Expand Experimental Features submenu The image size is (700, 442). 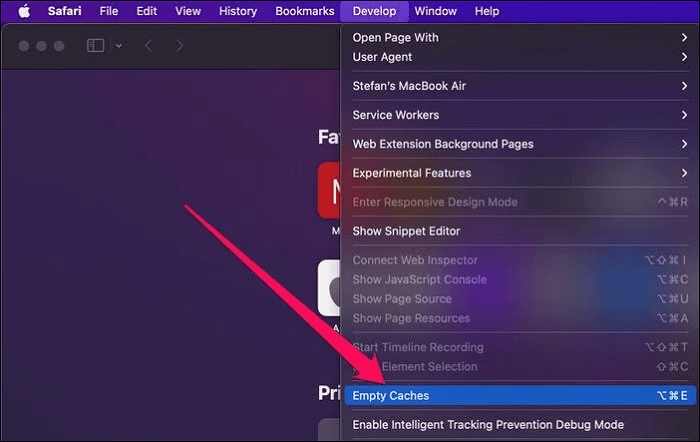pyautogui.click(x=520, y=173)
